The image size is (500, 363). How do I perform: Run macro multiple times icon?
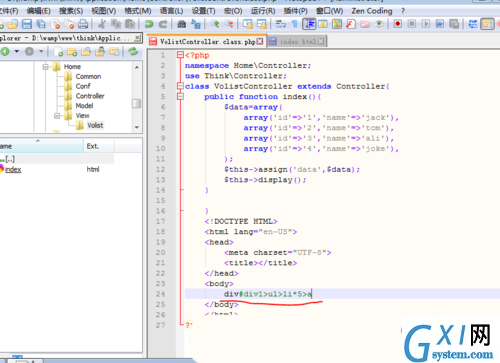pos(440,24)
